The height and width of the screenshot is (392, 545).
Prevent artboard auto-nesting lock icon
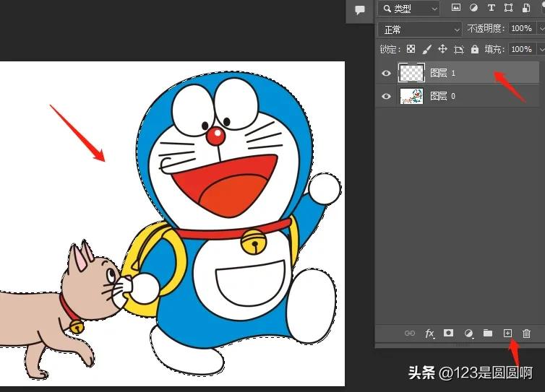[459, 50]
